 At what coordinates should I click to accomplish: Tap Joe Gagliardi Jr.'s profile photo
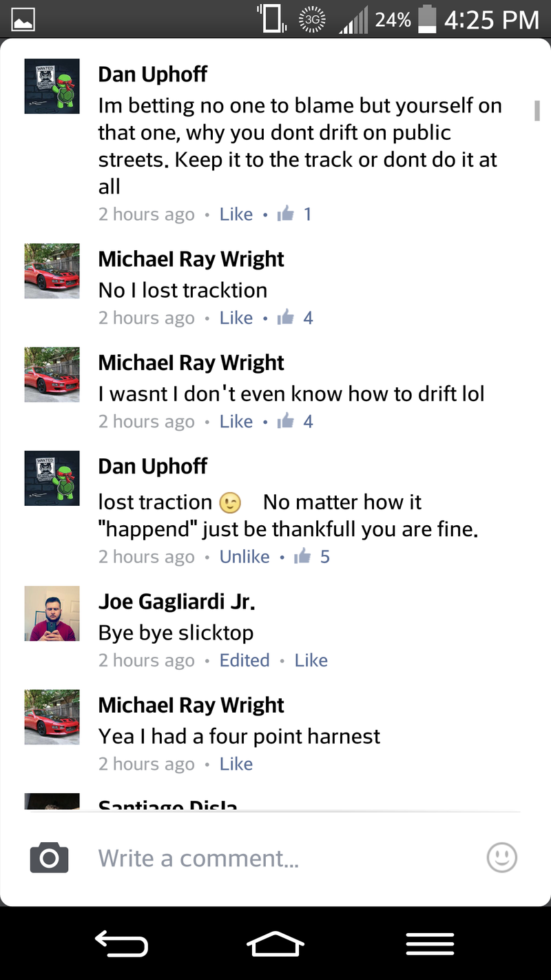point(52,613)
